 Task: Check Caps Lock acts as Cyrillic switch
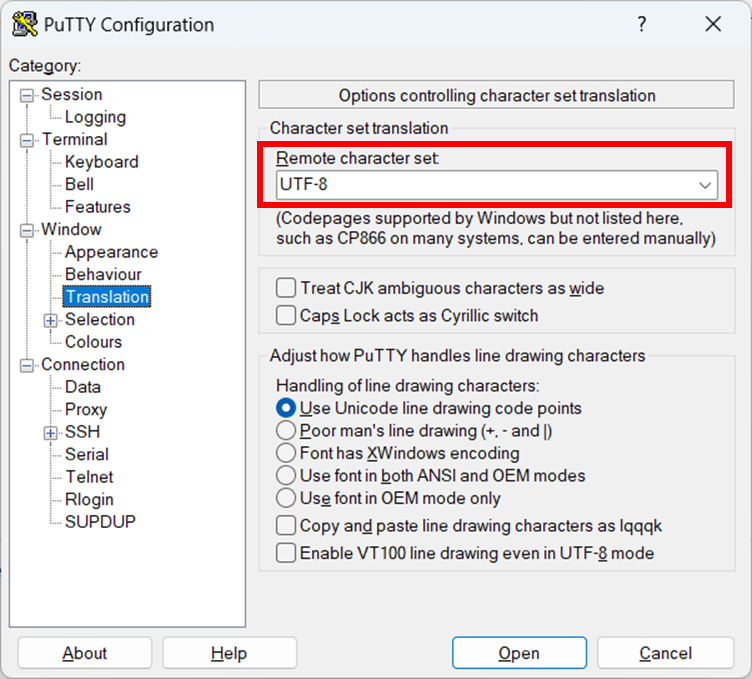[286, 316]
